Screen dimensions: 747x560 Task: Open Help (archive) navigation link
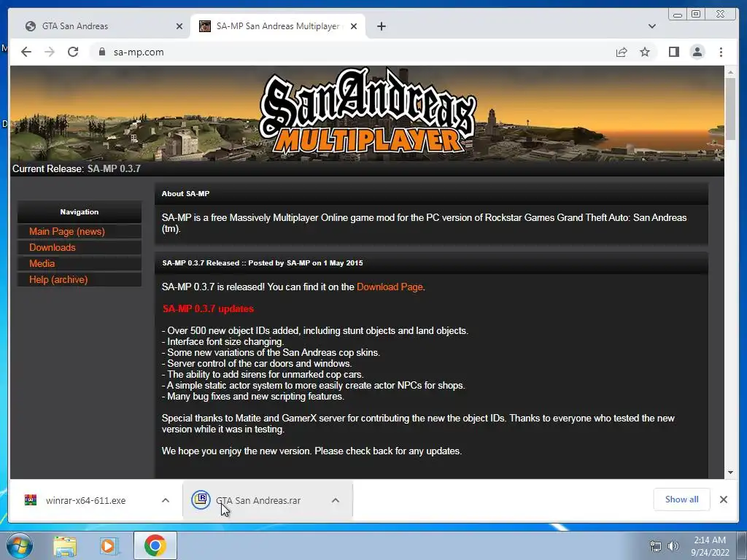(58, 279)
